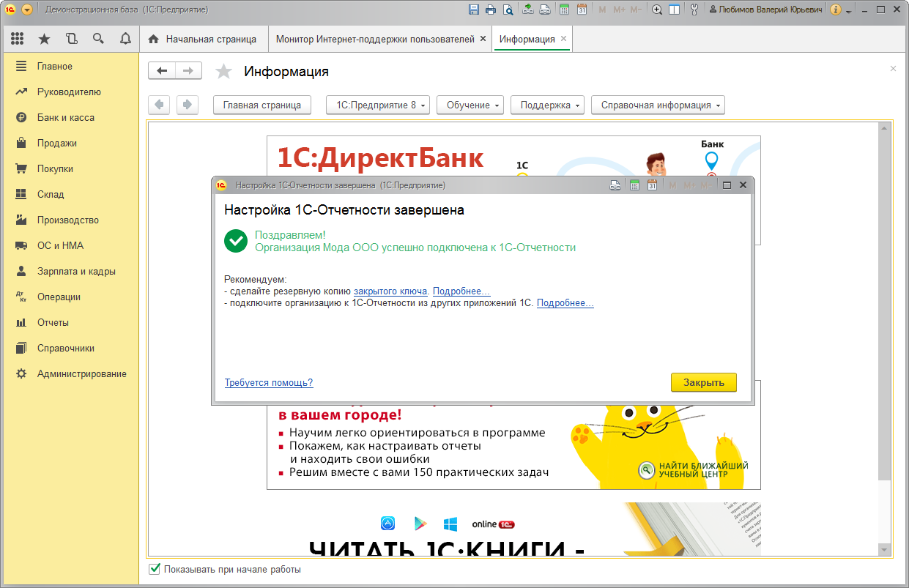
Task: Click the print preview icon in title bar
Action: [x=508, y=10]
